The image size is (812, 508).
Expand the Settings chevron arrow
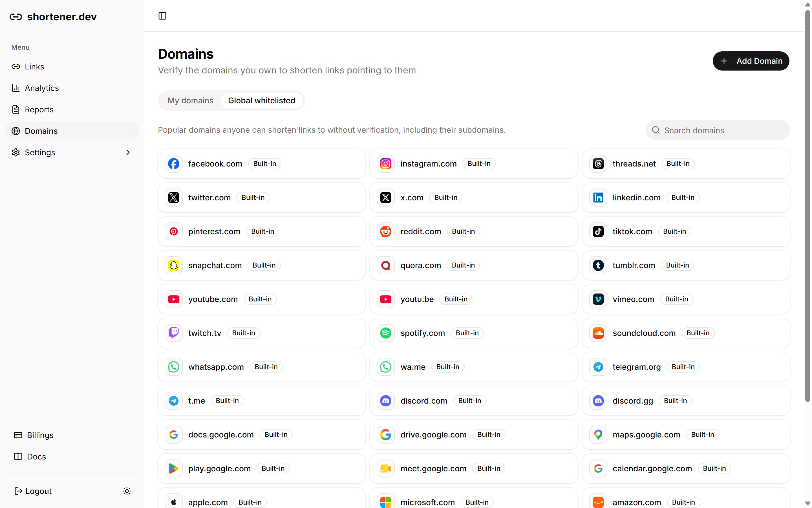pyautogui.click(x=128, y=152)
